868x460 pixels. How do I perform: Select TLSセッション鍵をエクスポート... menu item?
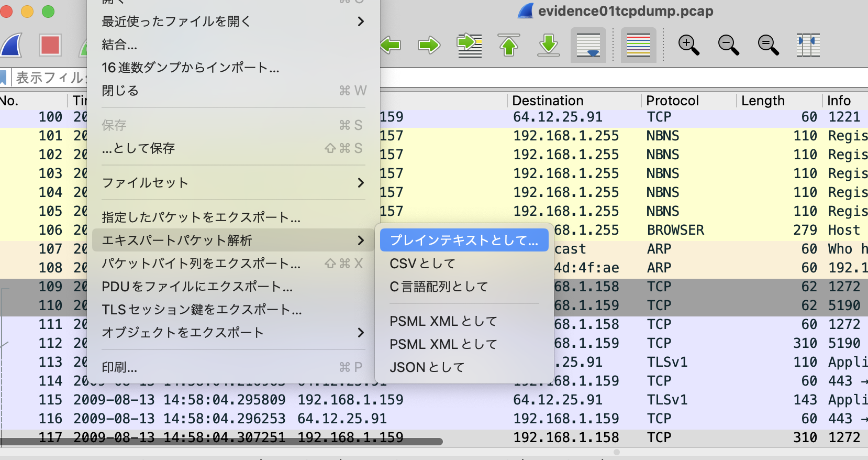[x=233, y=310]
